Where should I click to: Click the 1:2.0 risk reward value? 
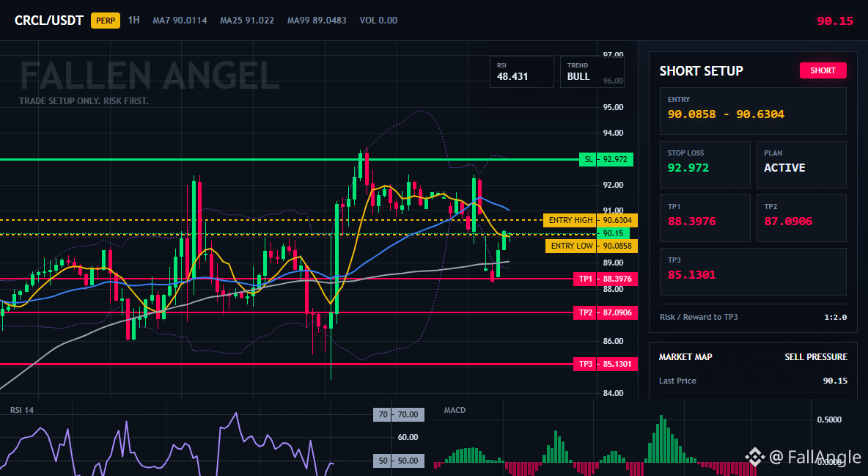click(x=835, y=318)
